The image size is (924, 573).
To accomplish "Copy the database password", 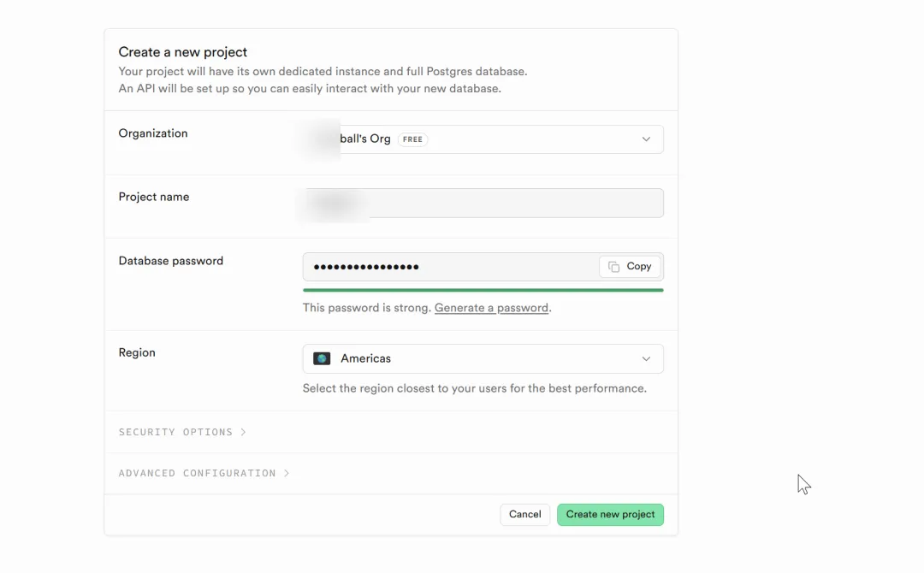I will (x=630, y=267).
